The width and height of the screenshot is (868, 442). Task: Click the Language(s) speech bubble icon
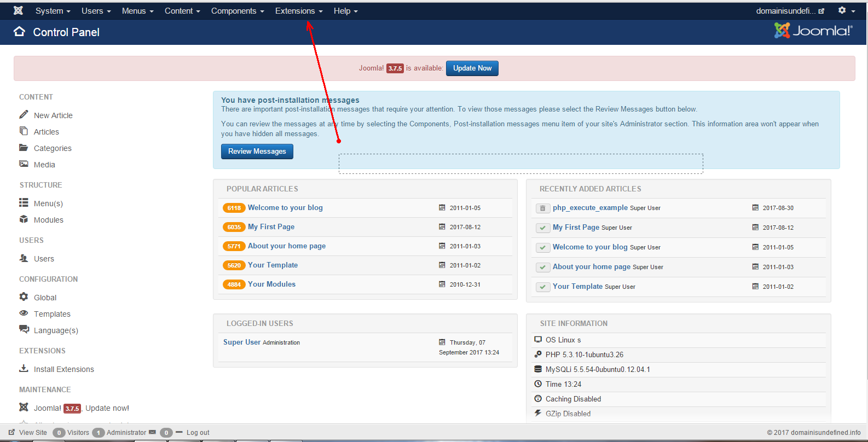pos(24,329)
